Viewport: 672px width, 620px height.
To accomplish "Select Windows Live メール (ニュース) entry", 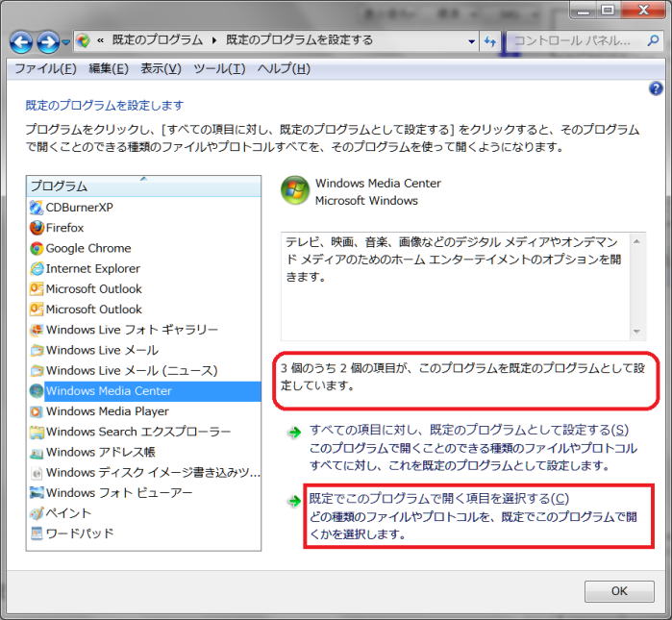I will coord(143,370).
